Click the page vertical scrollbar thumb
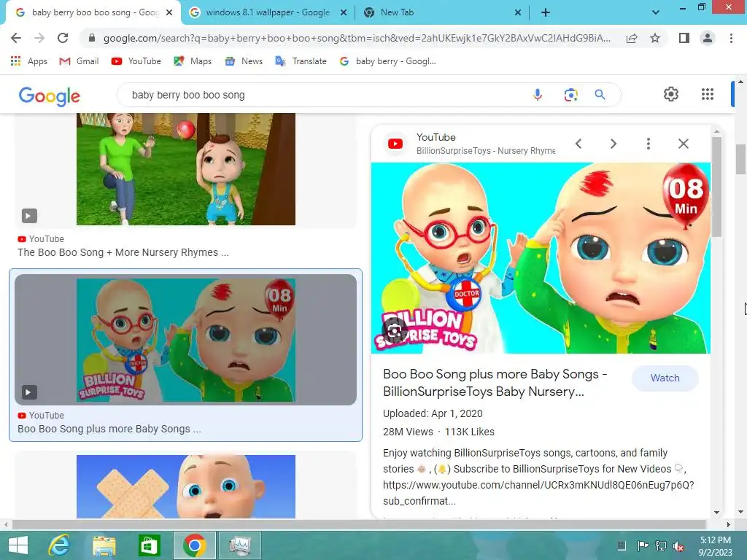Image resolution: width=747 pixels, height=560 pixels. [740, 159]
